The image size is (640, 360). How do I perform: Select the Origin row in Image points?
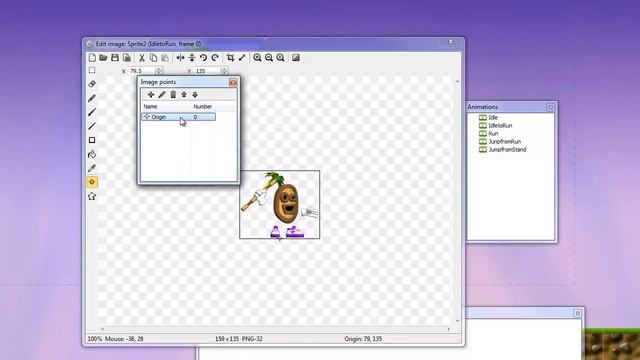click(178, 117)
